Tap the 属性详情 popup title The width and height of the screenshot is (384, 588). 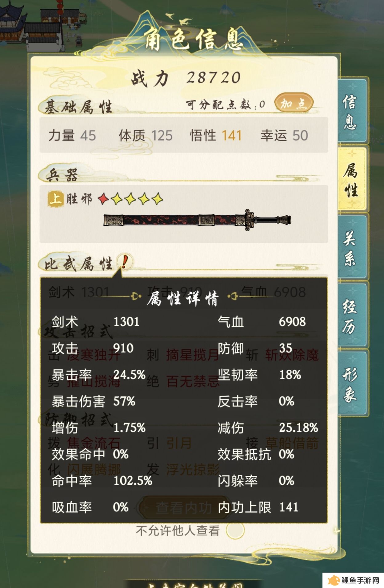(183, 298)
